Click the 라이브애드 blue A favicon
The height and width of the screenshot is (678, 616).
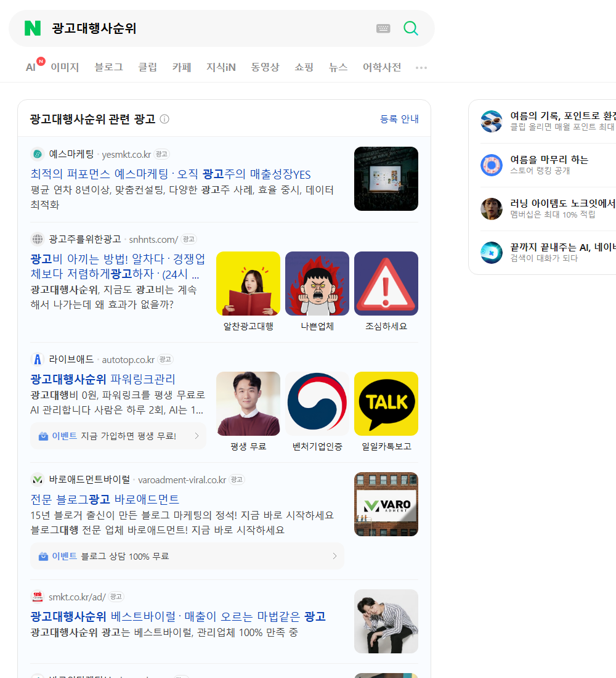point(38,359)
